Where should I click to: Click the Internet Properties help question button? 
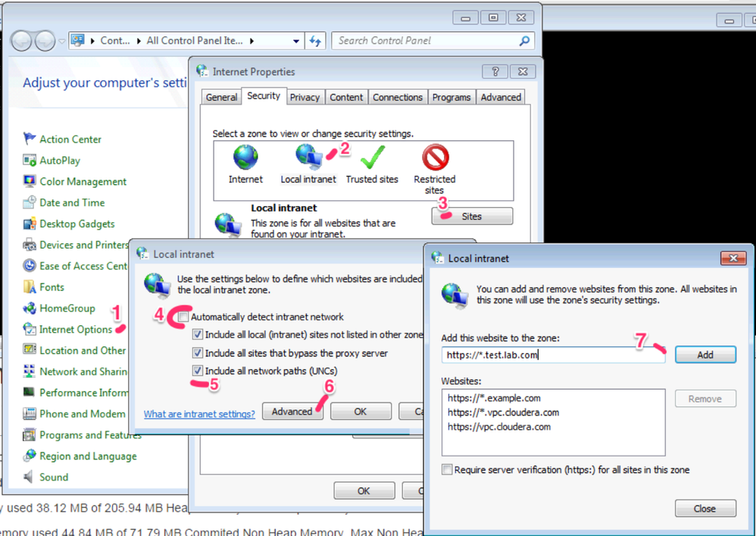pos(495,71)
